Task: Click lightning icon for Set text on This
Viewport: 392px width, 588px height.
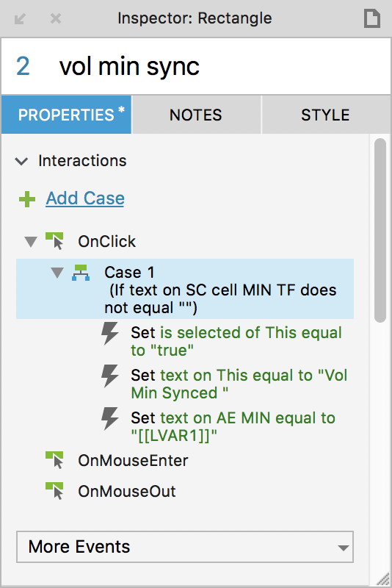Action: (110, 376)
